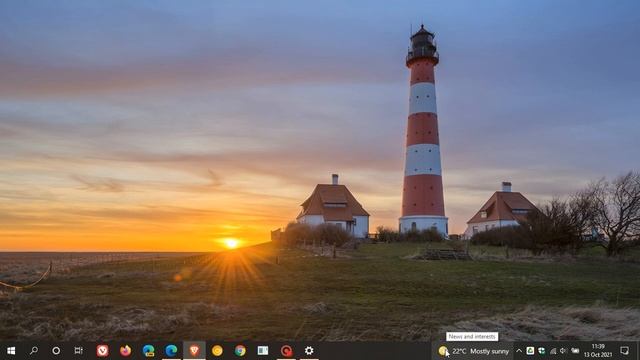Launch Vivaldi browser from the taskbar
The width and height of the screenshot is (640, 360).
[x=102, y=351]
